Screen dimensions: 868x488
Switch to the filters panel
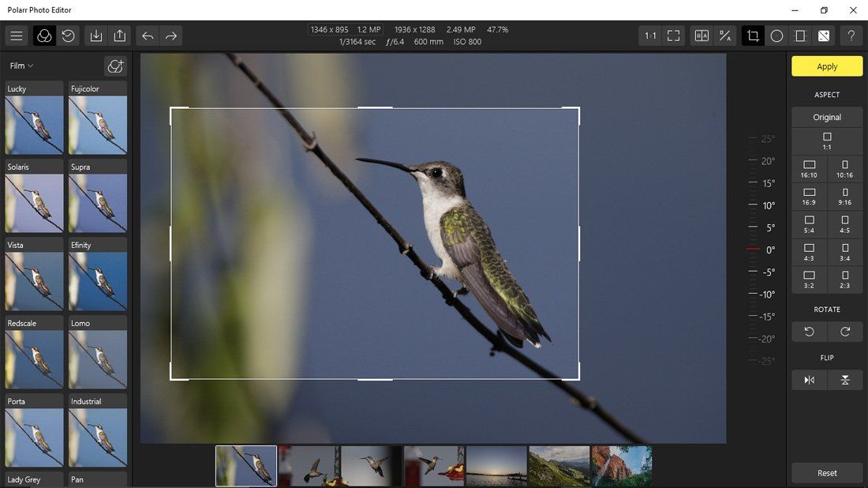tap(43, 36)
